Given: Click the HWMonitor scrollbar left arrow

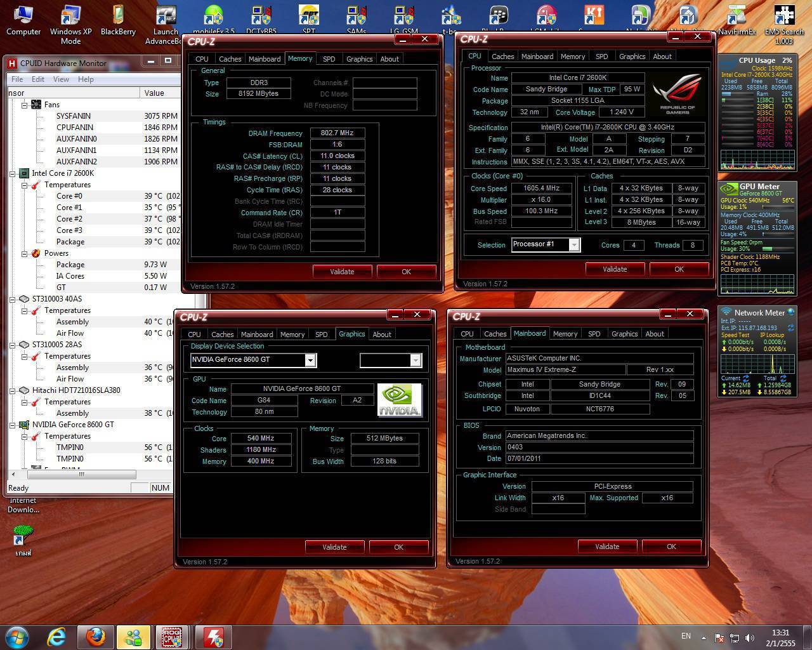Looking at the screenshot, I should [13, 474].
